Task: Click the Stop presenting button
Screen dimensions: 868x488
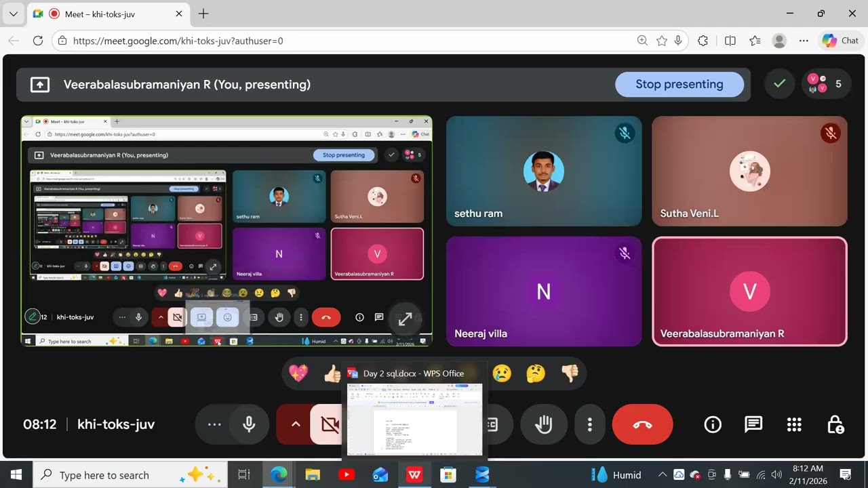Action: (679, 85)
